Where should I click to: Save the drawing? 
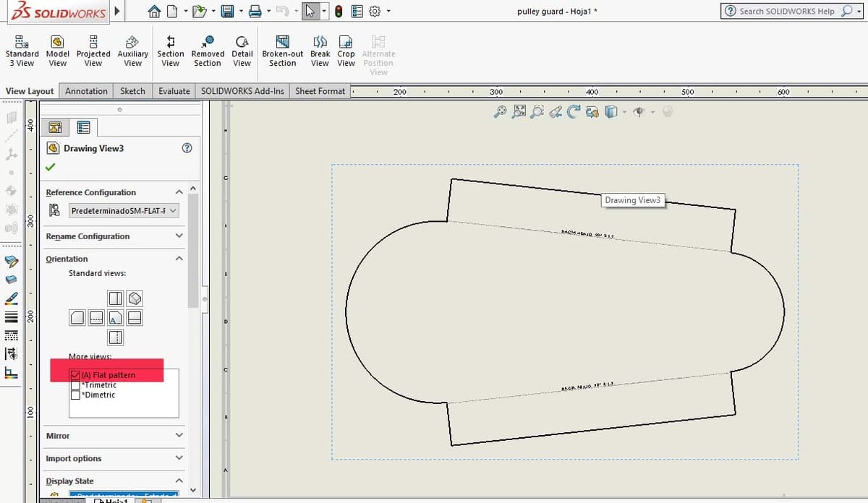227,11
